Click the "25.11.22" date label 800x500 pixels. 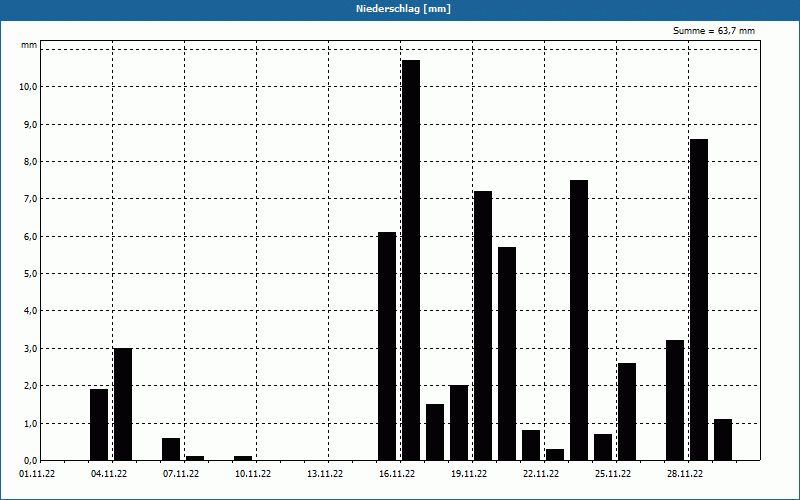(x=613, y=474)
